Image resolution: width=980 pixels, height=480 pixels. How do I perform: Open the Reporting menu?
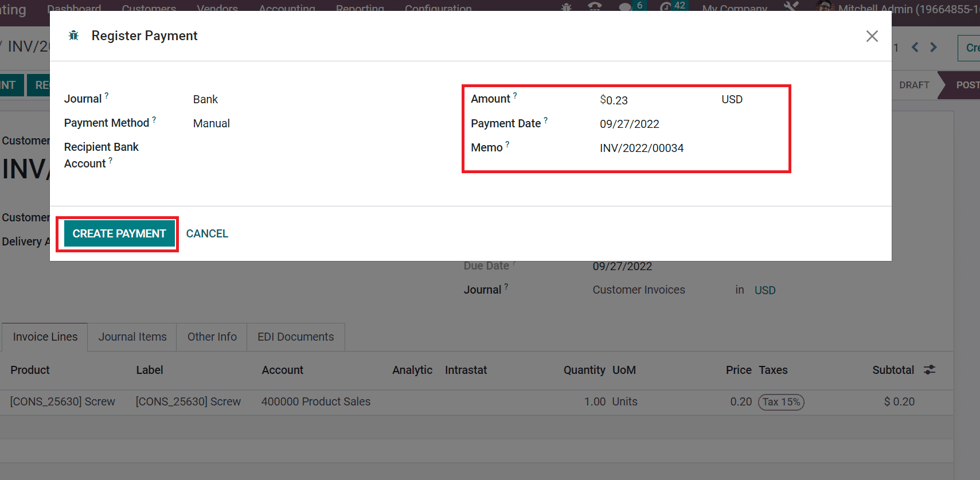click(x=360, y=8)
